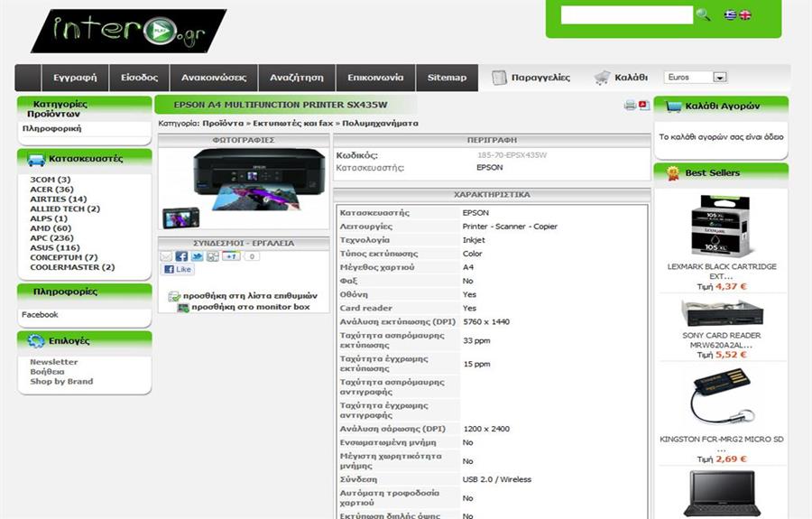Open the netbook best seller thumbnail

pos(722,493)
